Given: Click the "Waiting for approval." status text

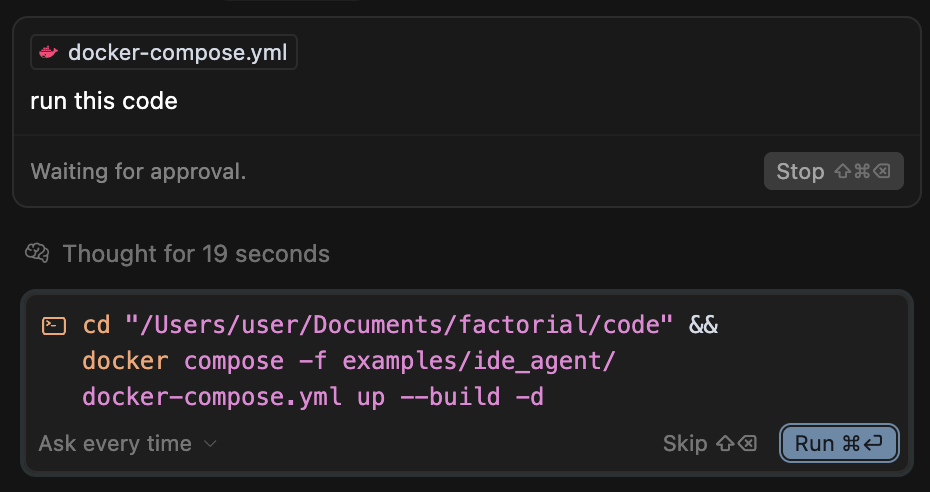Looking at the screenshot, I should click(x=138, y=171).
